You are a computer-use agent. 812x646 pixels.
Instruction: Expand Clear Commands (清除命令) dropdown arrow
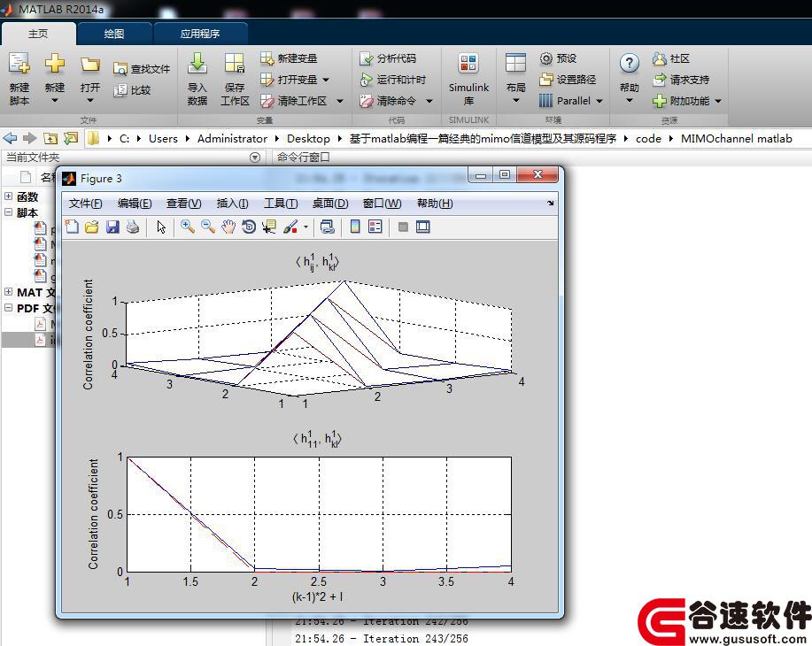point(429,101)
